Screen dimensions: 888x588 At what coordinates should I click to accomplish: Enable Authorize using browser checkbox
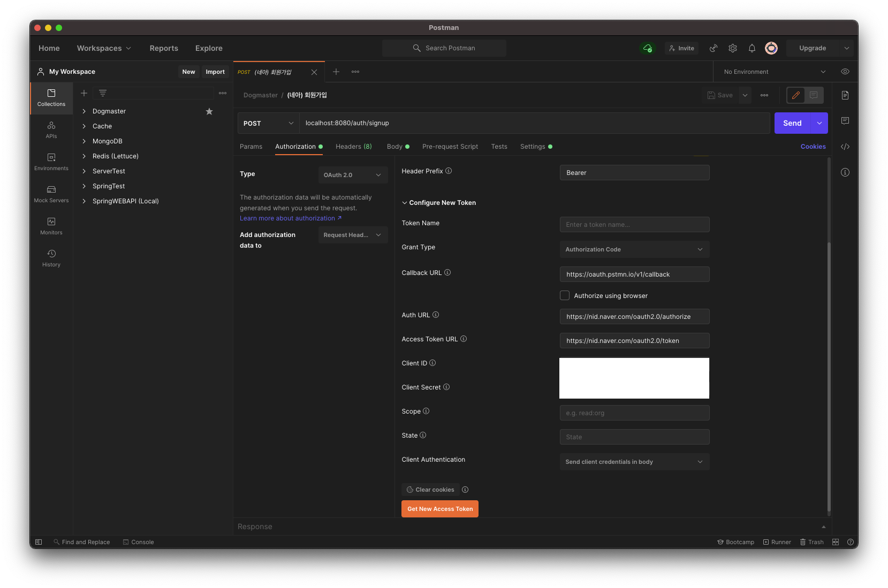coord(565,295)
